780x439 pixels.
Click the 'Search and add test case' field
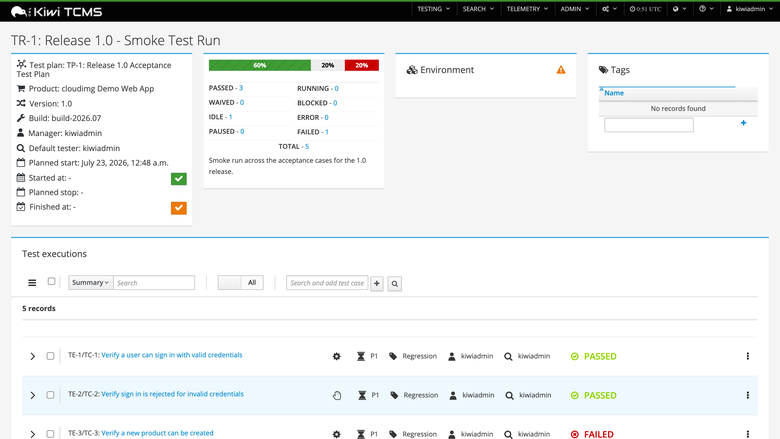coord(327,283)
